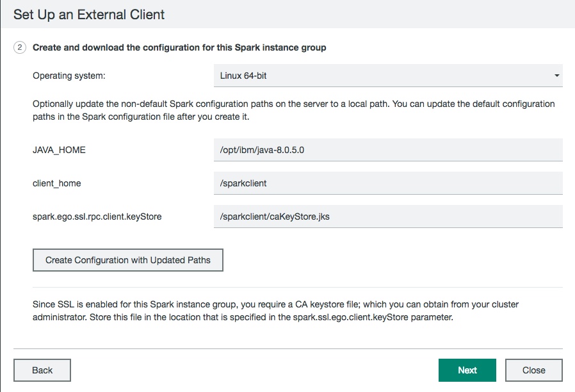Dismiss the dialog with Close

pos(534,370)
